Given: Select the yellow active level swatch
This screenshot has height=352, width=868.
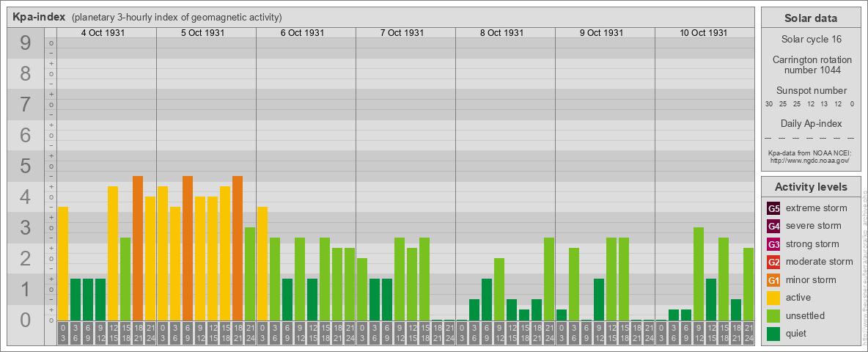Looking at the screenshot, I should [x=773, y=298].
